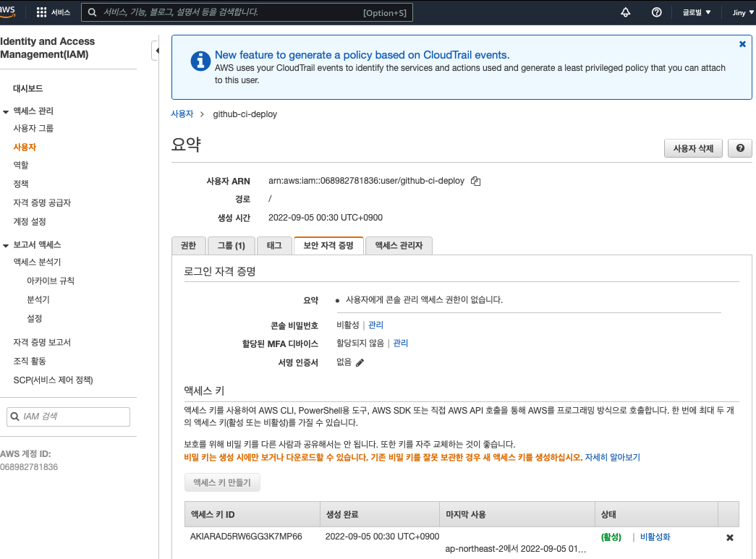Edit signing certificate with the pencil icon
Screen dimensions: 756x559
tap(360, 363)
